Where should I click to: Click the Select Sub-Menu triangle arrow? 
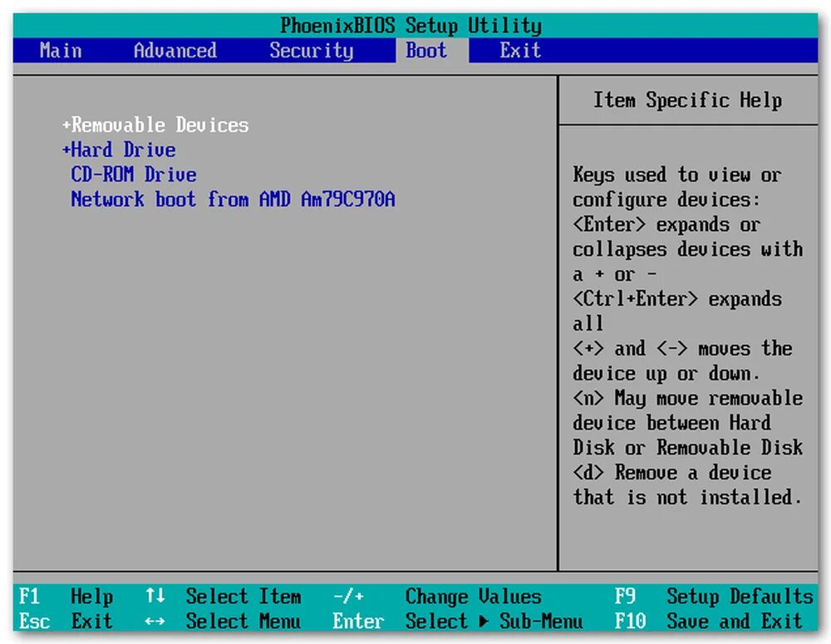pyautogui.click(x=484, y=621)
